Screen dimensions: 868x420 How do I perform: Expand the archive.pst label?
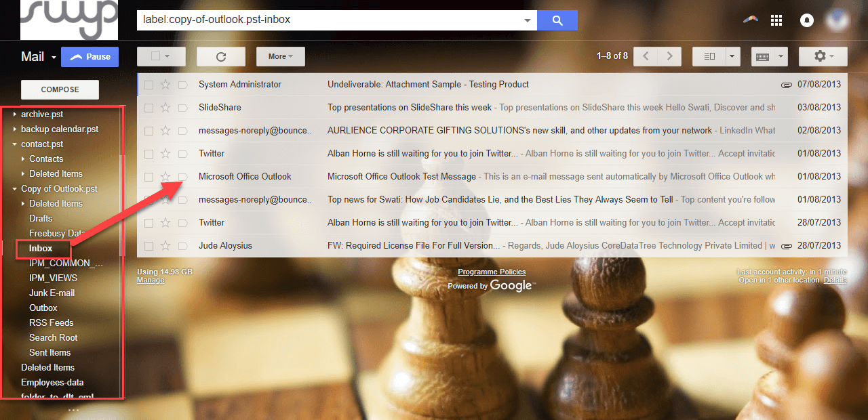[15, 114]
